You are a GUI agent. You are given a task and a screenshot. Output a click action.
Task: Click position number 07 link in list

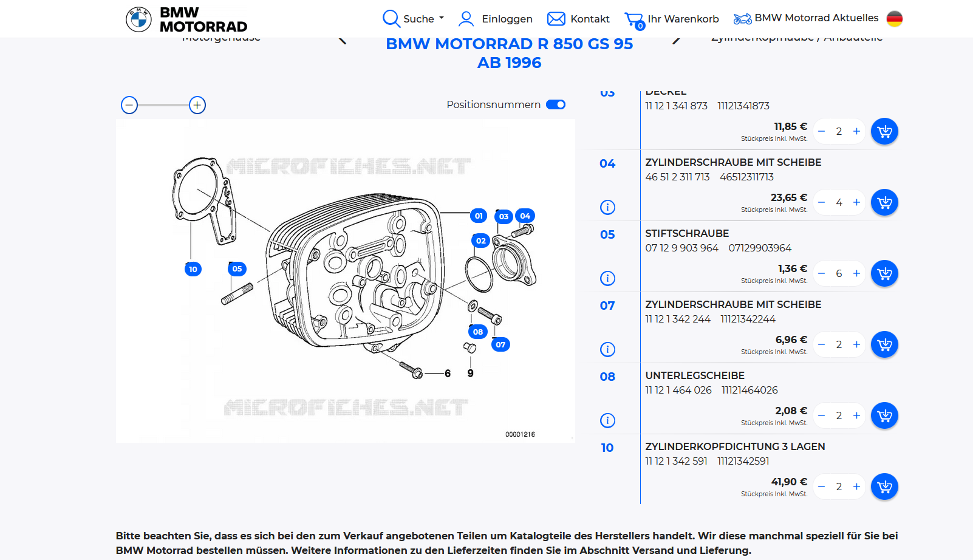pyautogui.click(x=607, y=306)
